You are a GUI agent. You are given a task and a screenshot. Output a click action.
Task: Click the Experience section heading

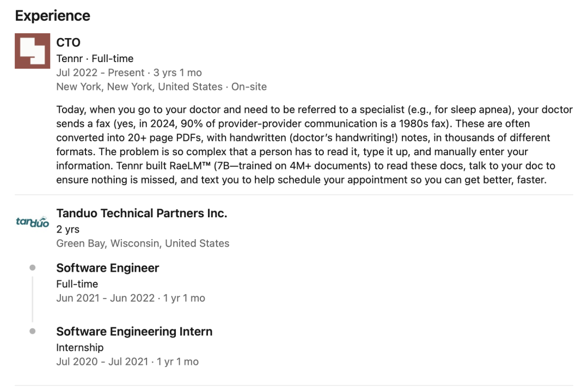coord(52,16)
